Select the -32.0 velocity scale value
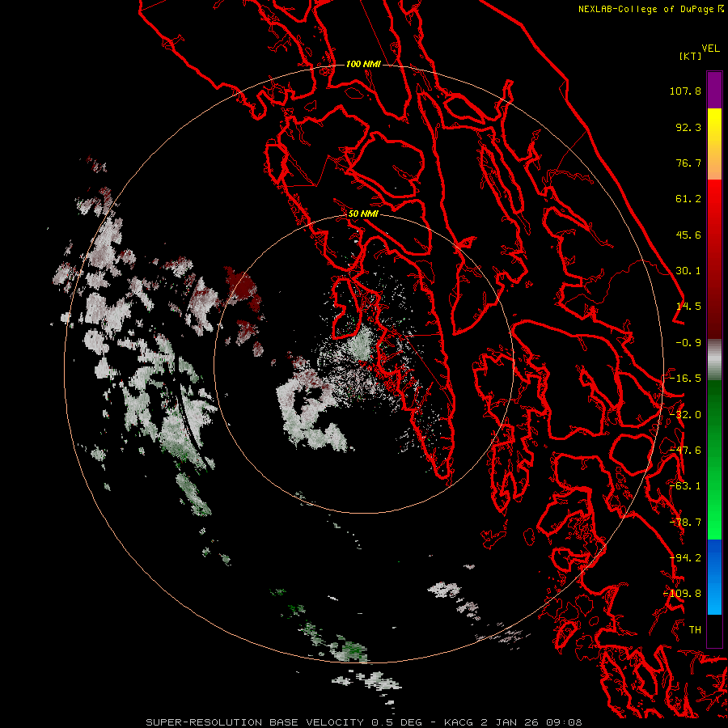 coord(685,415)
